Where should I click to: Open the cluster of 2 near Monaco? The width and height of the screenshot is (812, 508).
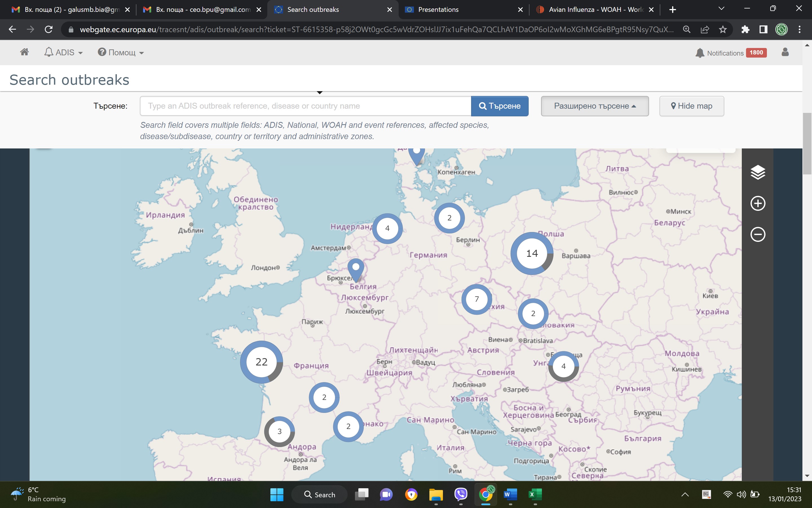coord(348,427)
